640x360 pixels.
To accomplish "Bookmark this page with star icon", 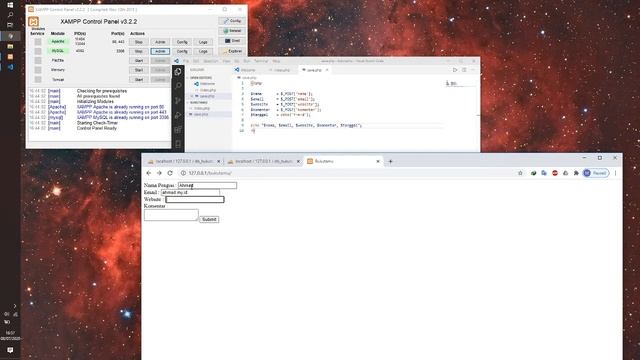I will click(520, 173).
